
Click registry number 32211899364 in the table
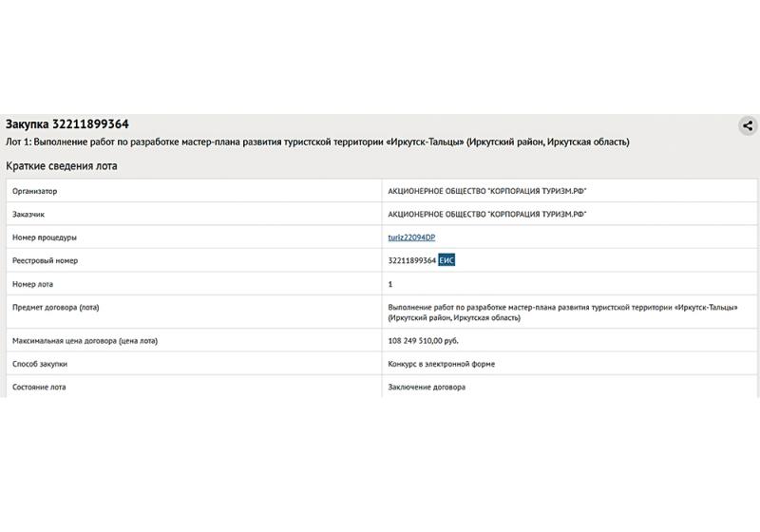411,260
